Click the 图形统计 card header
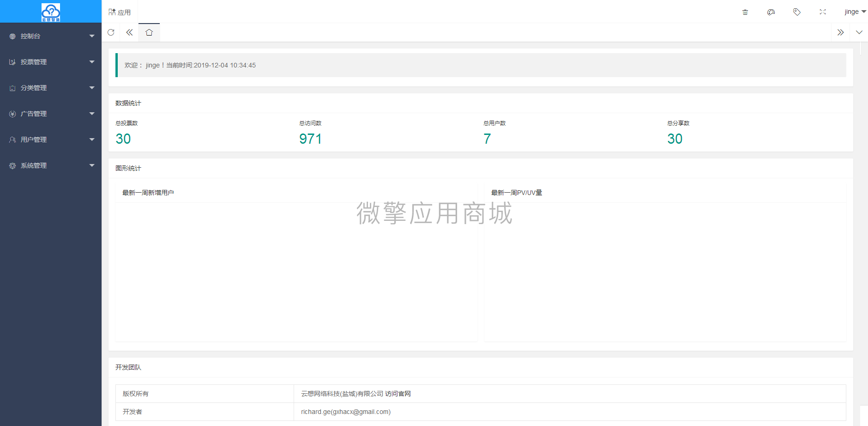 pos(481,168)
